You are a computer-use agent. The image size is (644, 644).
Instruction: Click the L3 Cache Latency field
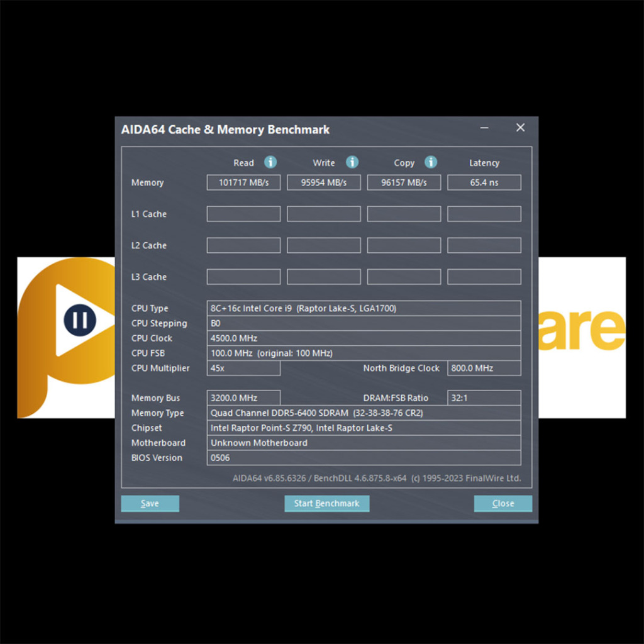(484, 277)
